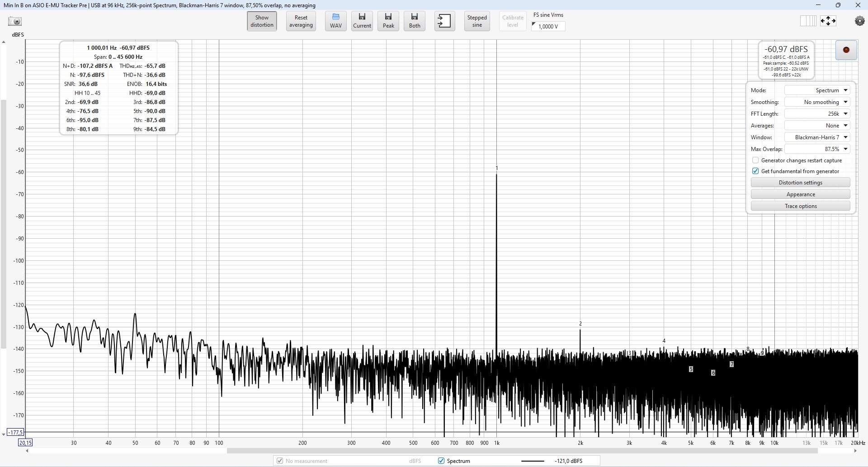Open settings gear icon
Screen dimensions: 868x467
pos(859,21)
